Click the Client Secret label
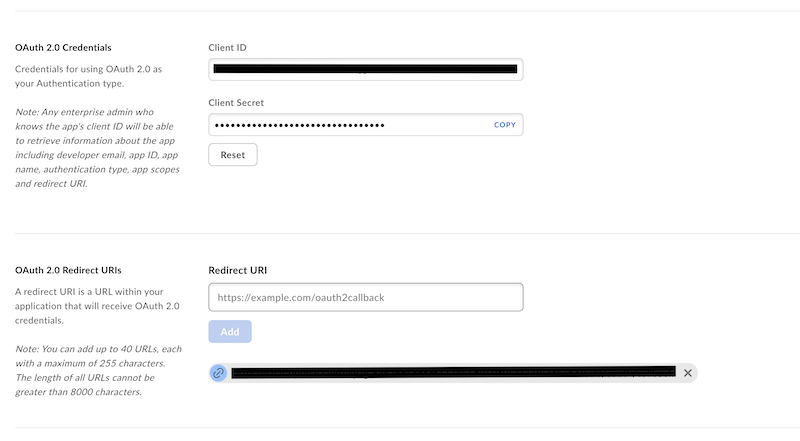 [236, 102]
